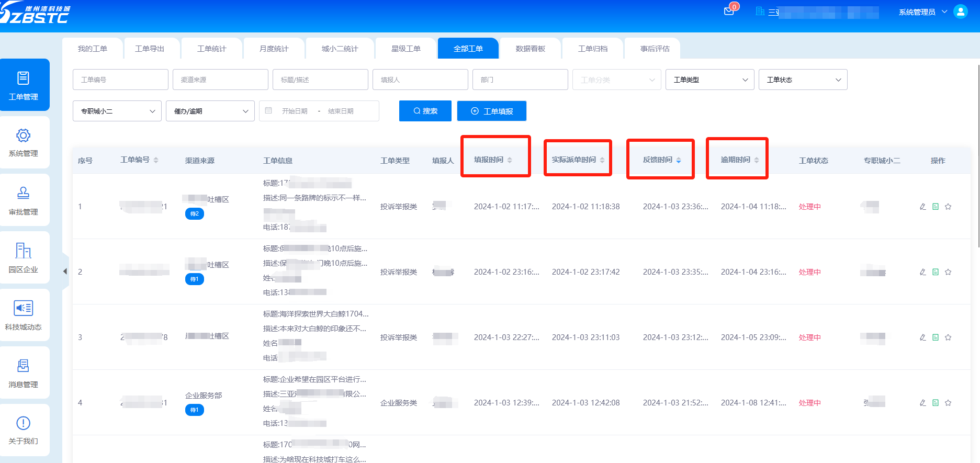Open 审批管理 in the sidebar
980x463 pixels.
[x=24, y=200]
